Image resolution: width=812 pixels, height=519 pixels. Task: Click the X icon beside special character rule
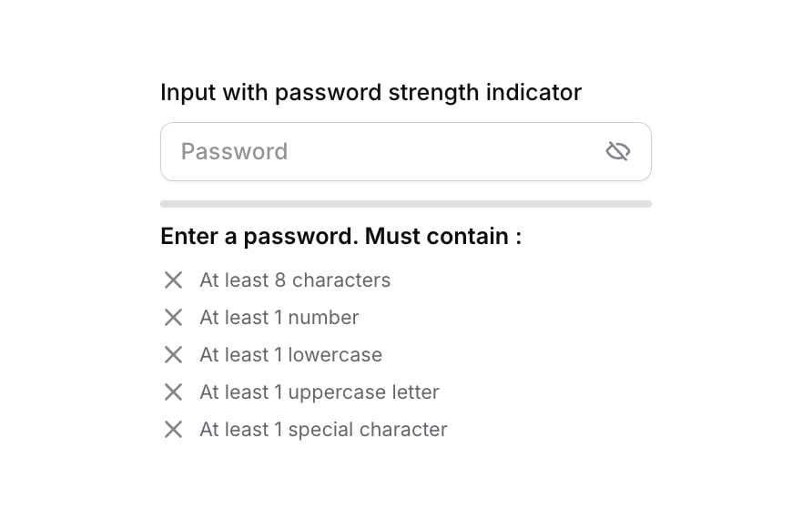[x=173, y=430]
